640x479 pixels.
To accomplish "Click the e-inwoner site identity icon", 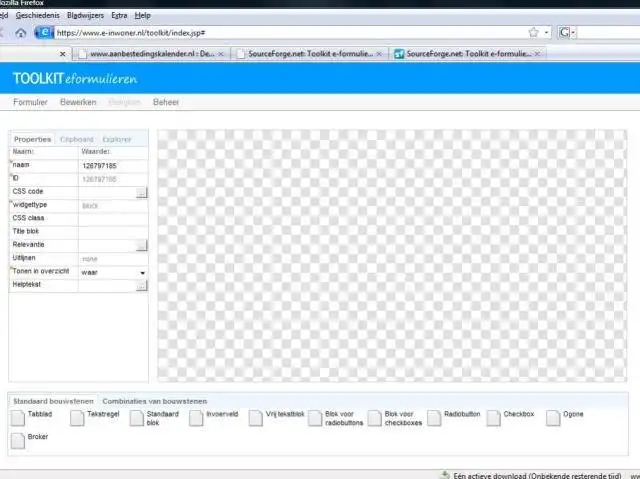I will [44, 32].
